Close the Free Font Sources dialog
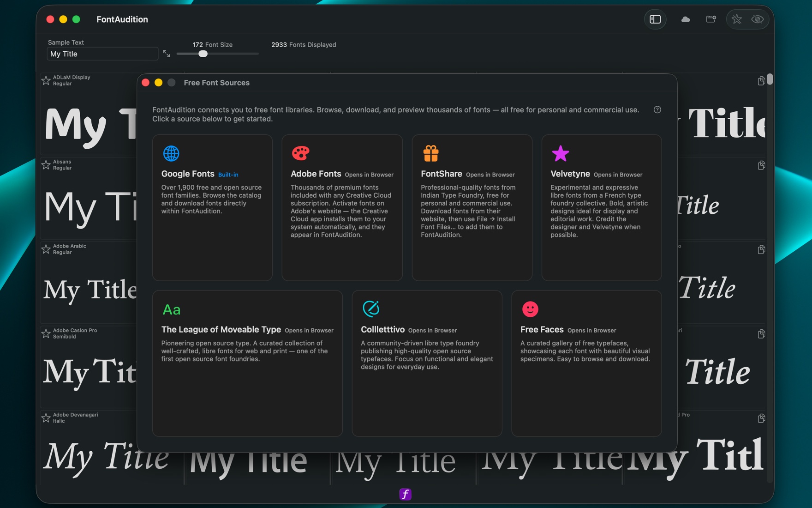 click(x=146, y=83)
